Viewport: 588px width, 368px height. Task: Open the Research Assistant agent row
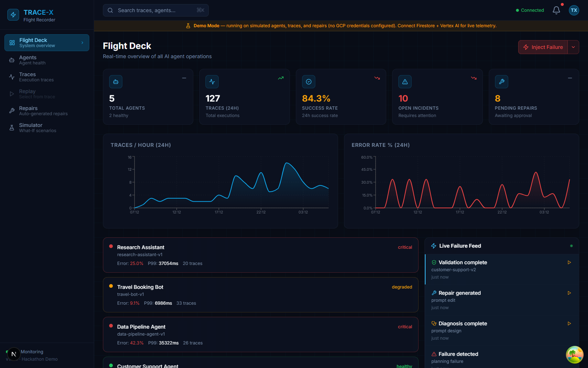[x=261, y=255]
